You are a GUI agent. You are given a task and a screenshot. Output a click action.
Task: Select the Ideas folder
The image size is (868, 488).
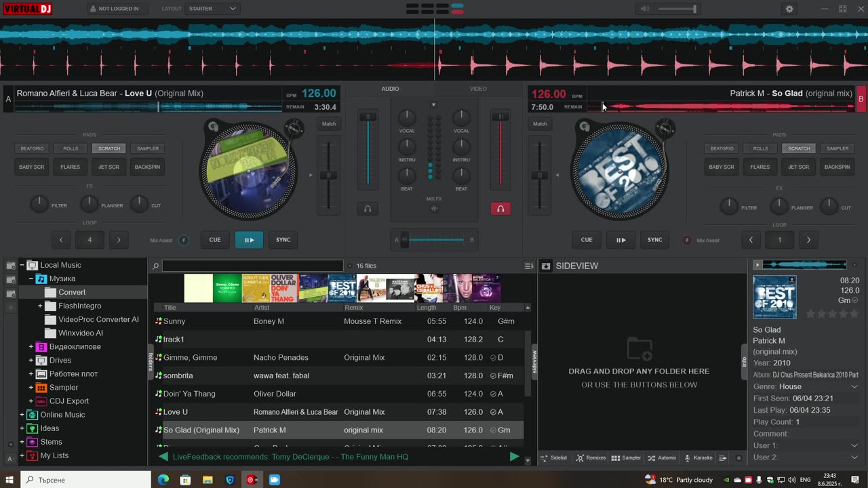pos(50,428)
